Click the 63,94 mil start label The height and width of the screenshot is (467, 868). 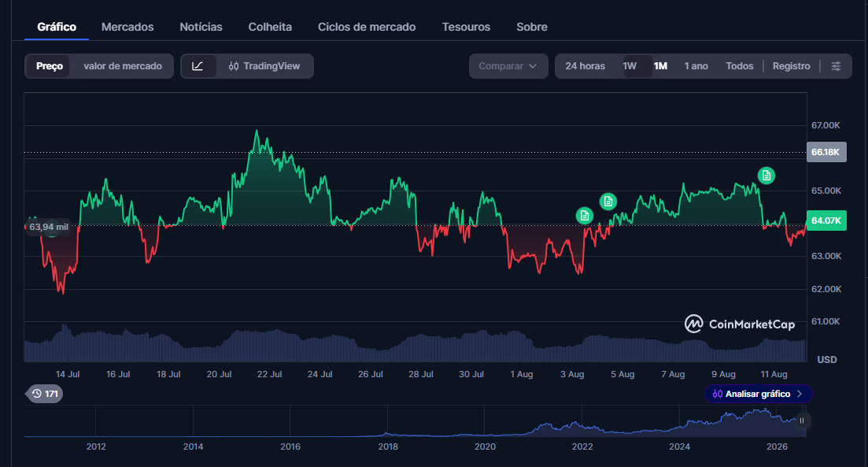(x=49, y=227)
